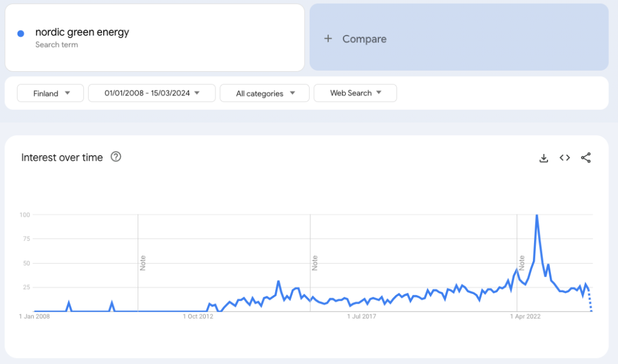Add a comparison term via Compare
618x364 pixels.
tap(459, 37)
